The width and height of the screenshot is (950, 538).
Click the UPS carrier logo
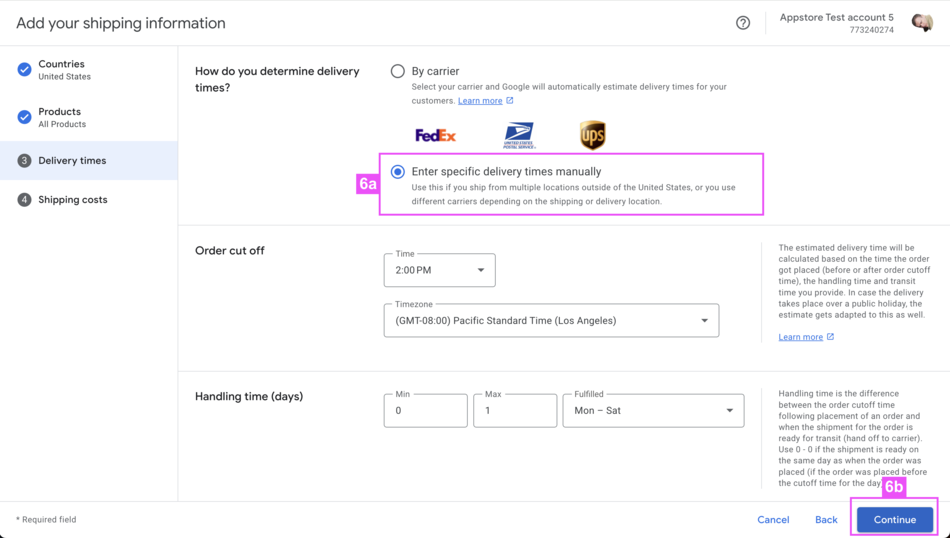[x=592, y=135]
